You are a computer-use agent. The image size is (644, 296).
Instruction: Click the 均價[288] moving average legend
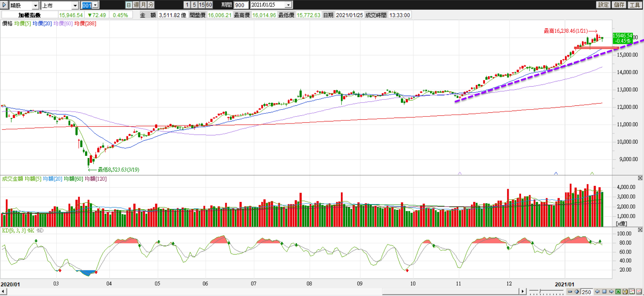point(85,23)
